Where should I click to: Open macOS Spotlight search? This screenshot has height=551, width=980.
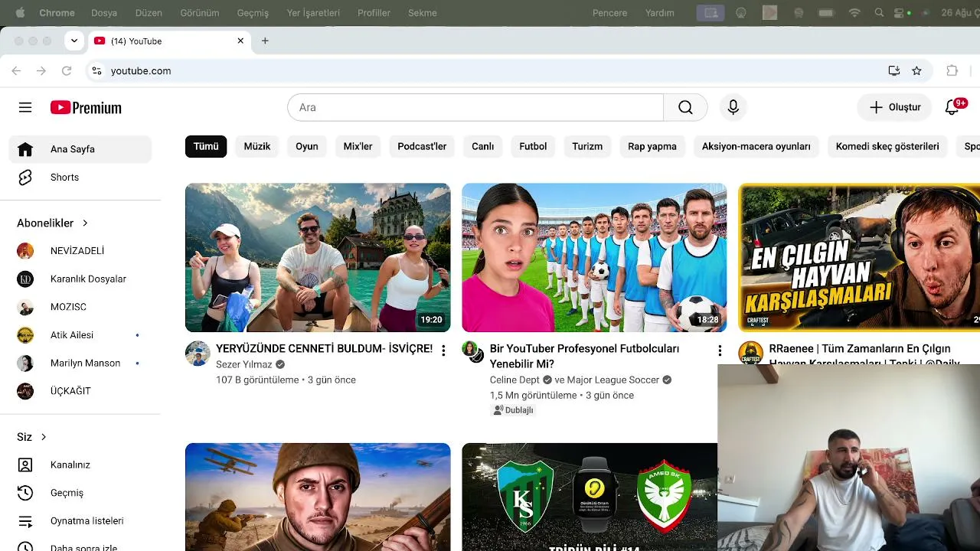click(x=879, y=13)
